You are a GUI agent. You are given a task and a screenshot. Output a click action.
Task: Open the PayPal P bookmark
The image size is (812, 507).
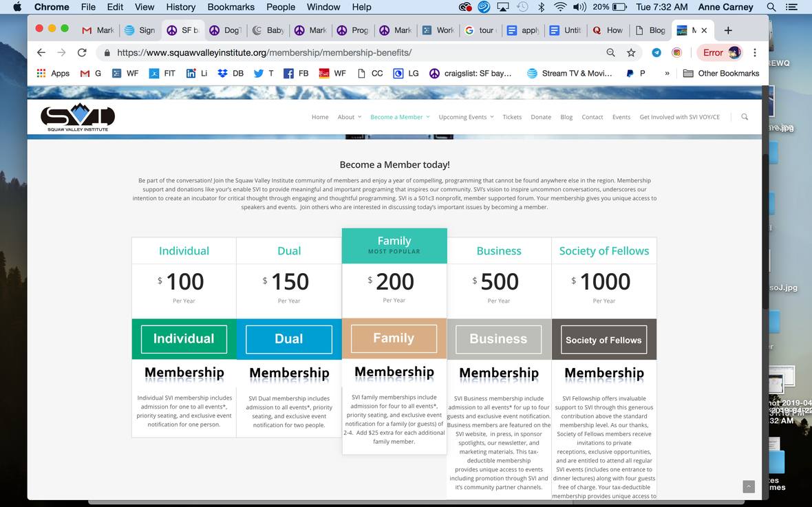click(x=635, y=73)
